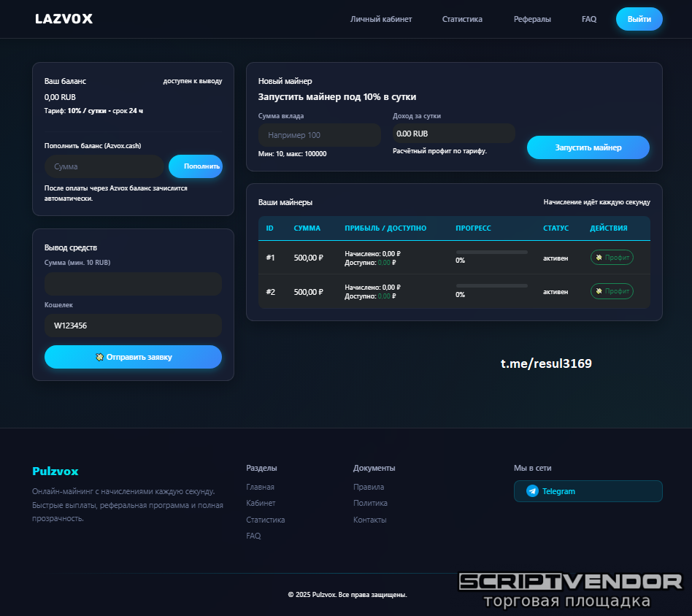
Task: Select the withdrawal amount input field
Action: [x=133, y=284]
